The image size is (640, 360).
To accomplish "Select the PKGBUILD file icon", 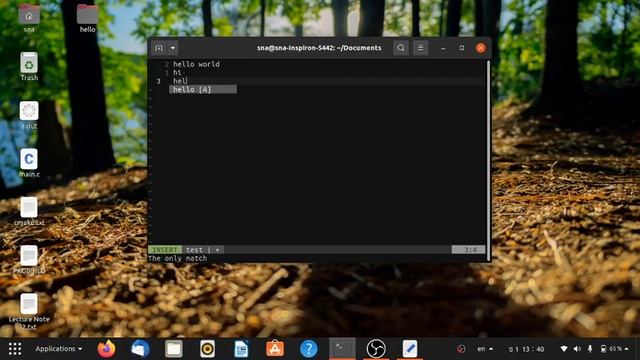I will (29, 260).
